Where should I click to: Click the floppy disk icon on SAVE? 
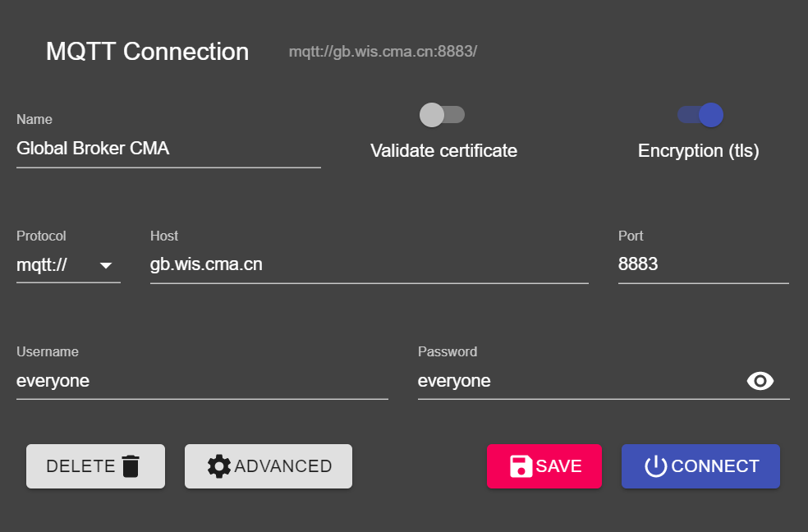pyautogui.click(x=521, y=465)
